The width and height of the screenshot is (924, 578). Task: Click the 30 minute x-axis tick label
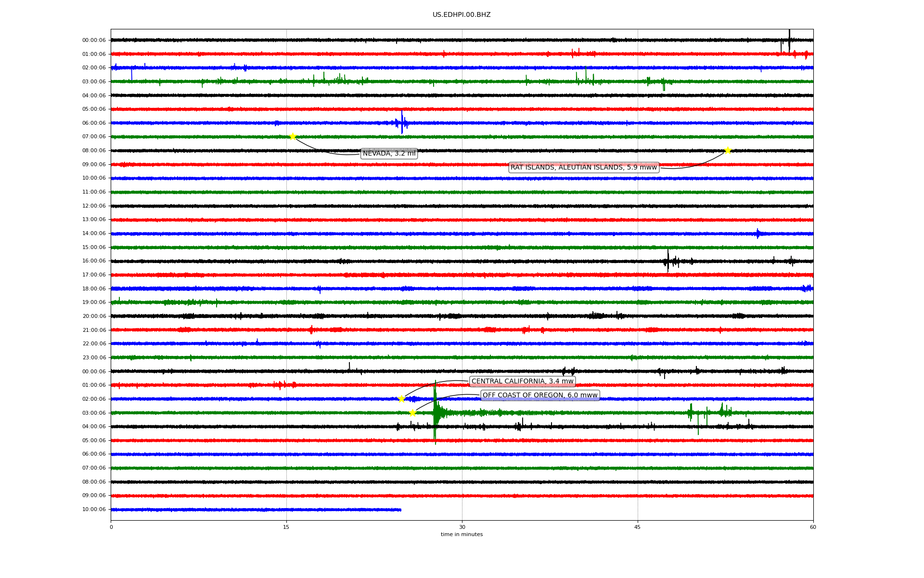click(462, 527)
